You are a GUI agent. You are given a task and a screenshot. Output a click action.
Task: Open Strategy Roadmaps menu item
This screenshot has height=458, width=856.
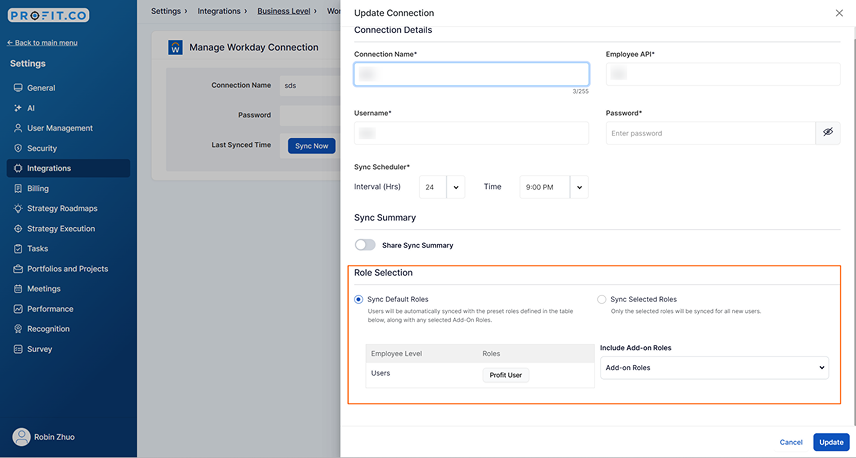pos(68,209)
